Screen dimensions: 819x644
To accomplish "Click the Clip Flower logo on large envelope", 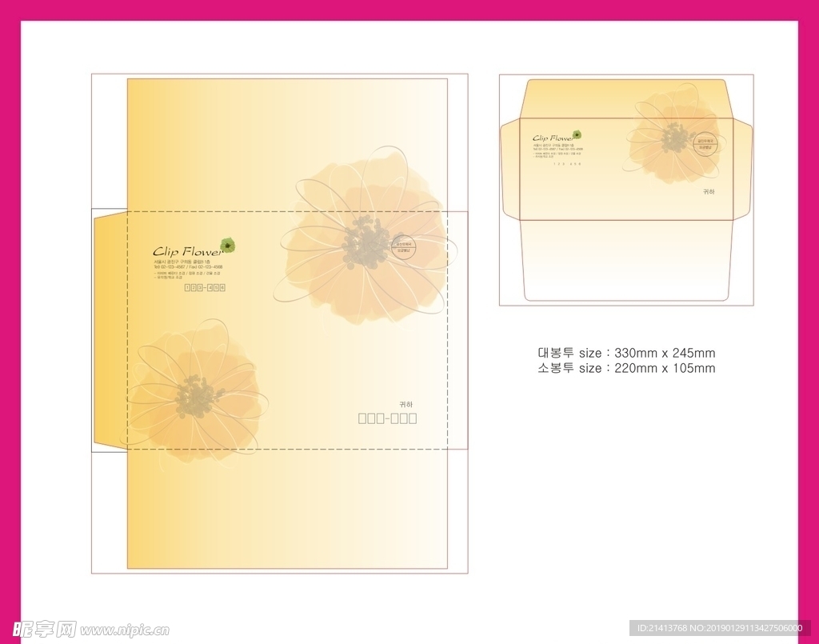I will pos(188,251).
